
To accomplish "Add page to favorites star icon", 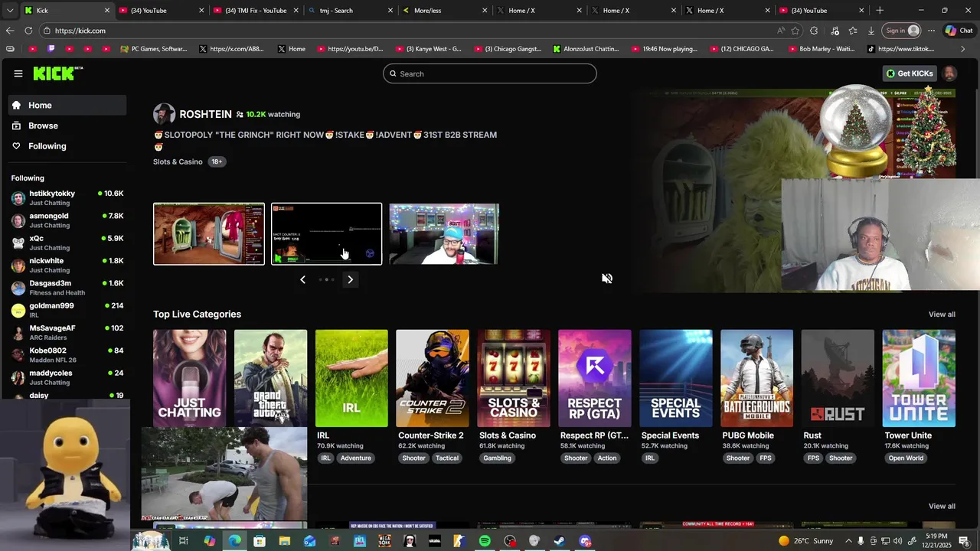I will (x=795, y=31).
